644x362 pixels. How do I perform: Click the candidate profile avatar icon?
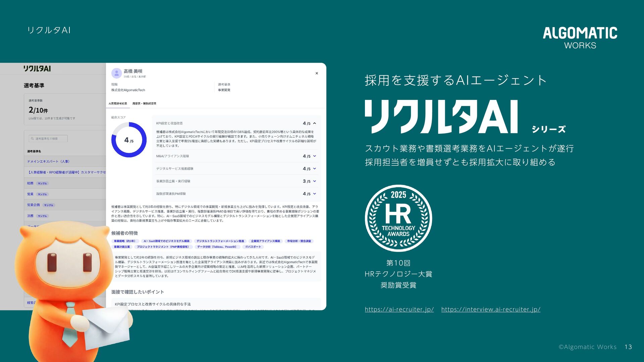[116, 73]
